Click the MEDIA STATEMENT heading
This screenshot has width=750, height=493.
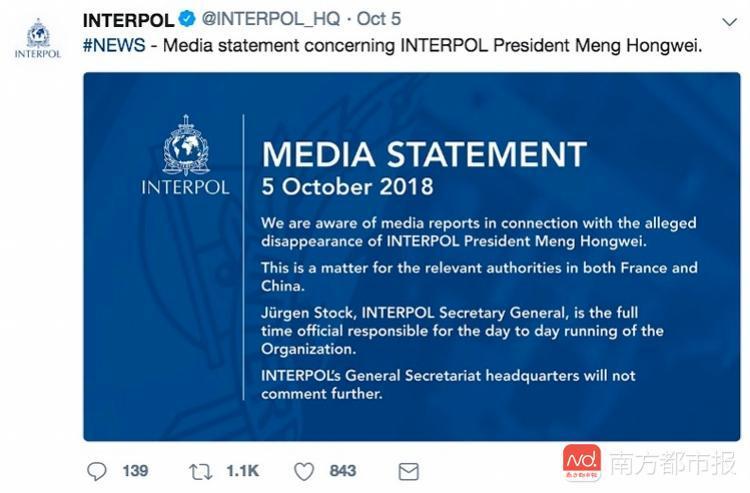[424, 154]
